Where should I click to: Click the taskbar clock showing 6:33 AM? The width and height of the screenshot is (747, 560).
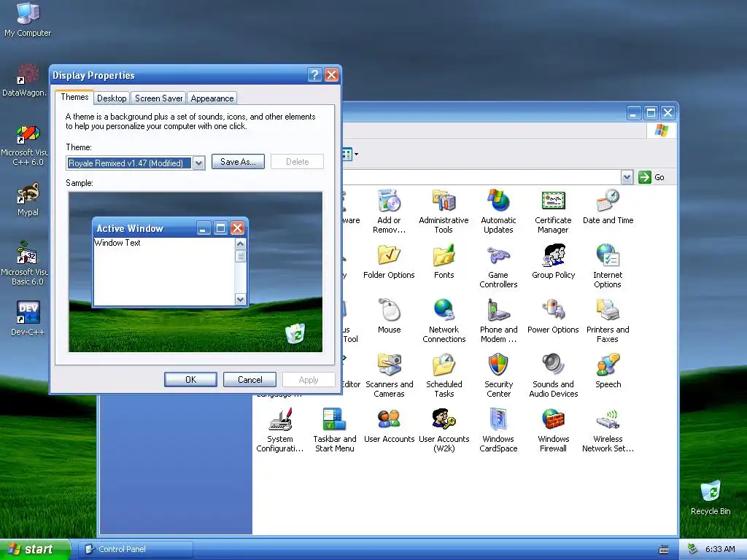pyautogui.click(x=720, y=549)
